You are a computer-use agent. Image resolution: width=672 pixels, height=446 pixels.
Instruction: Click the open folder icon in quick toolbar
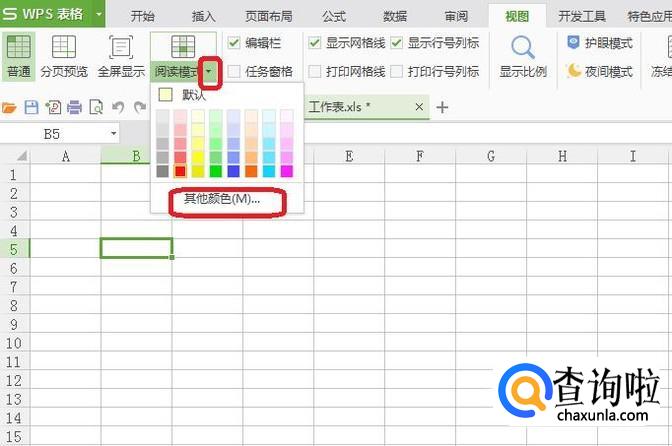pyautogui.click(x=9, y=107)
